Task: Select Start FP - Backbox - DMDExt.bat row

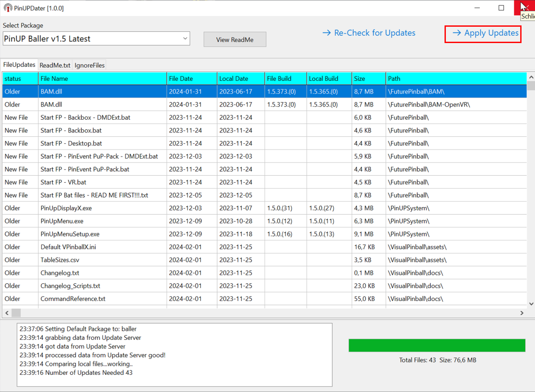Action: [x=264, y=117]
